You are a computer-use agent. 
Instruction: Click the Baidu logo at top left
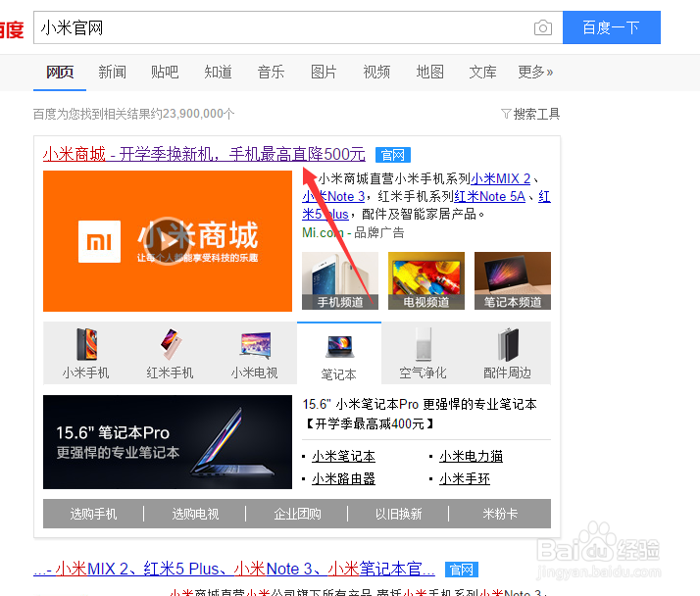(12, 29)
